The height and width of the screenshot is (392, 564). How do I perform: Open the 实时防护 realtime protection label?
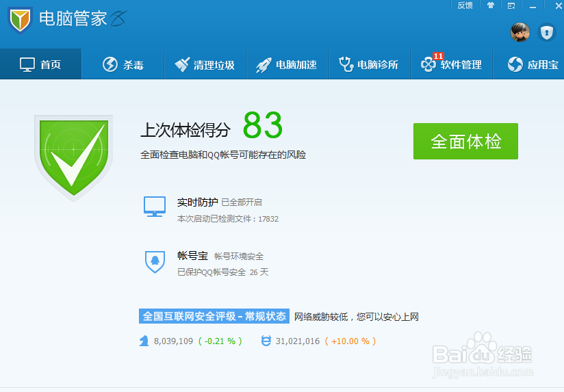coord(198,202)
